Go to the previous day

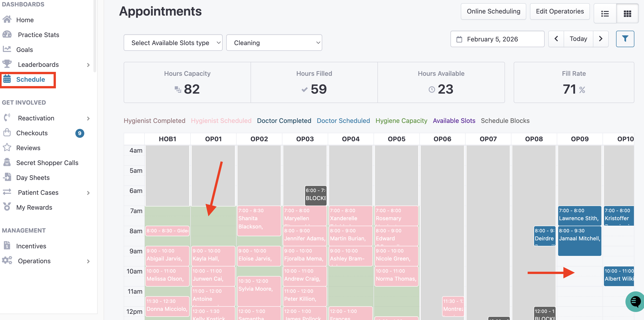coord(556,39)
